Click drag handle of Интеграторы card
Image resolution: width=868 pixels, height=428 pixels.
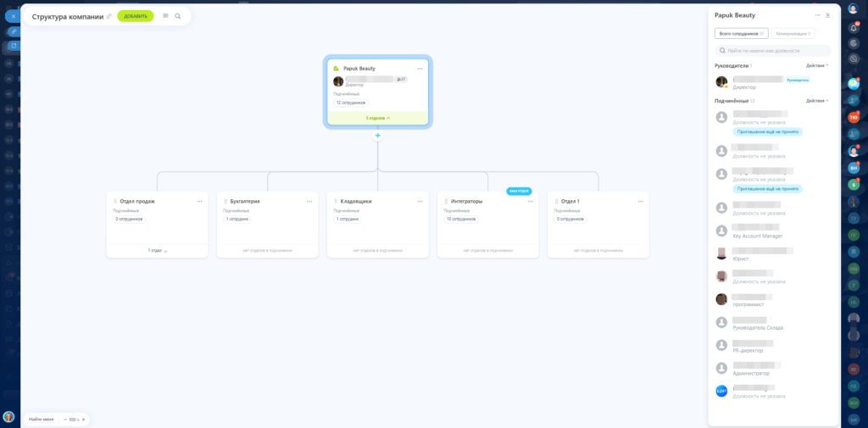point(446,202)
